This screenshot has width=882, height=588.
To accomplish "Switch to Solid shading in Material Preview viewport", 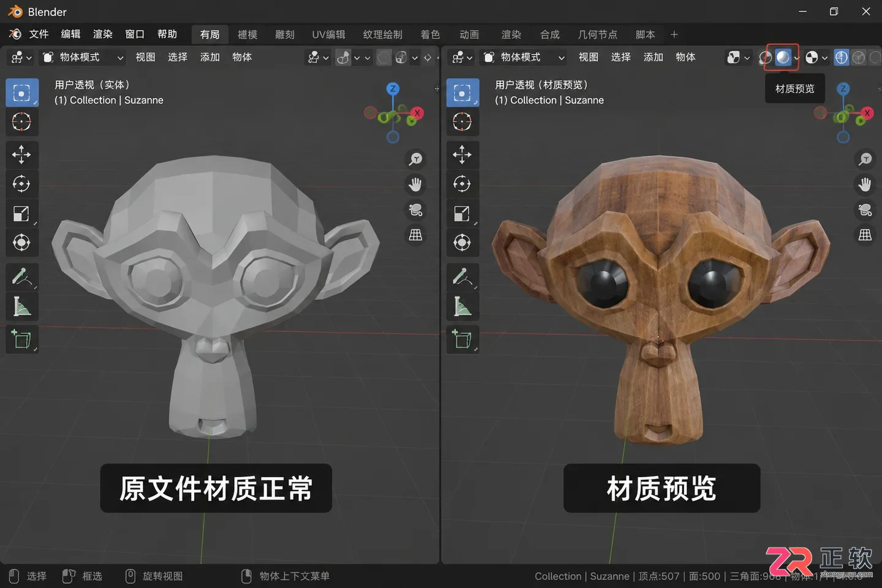I will coord(765,58).
